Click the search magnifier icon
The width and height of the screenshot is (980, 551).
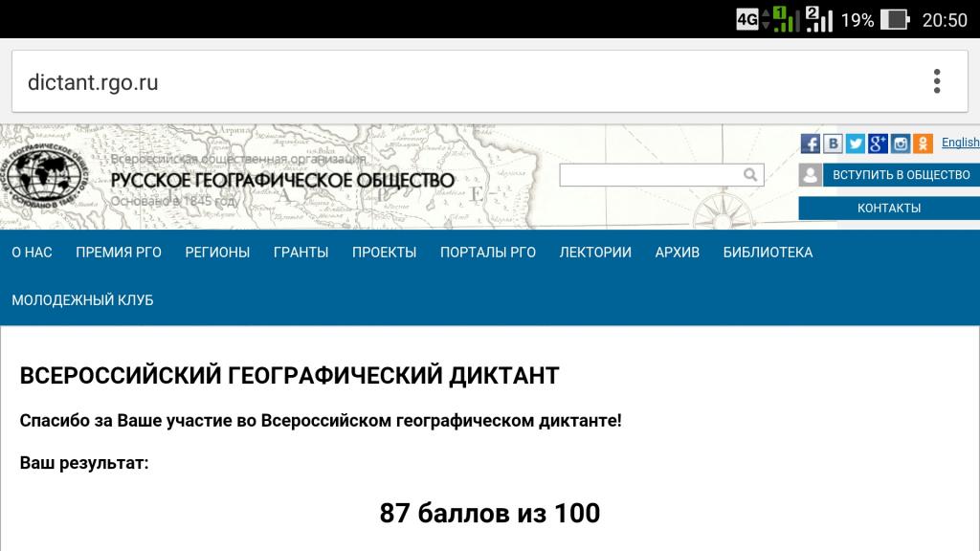751,174
